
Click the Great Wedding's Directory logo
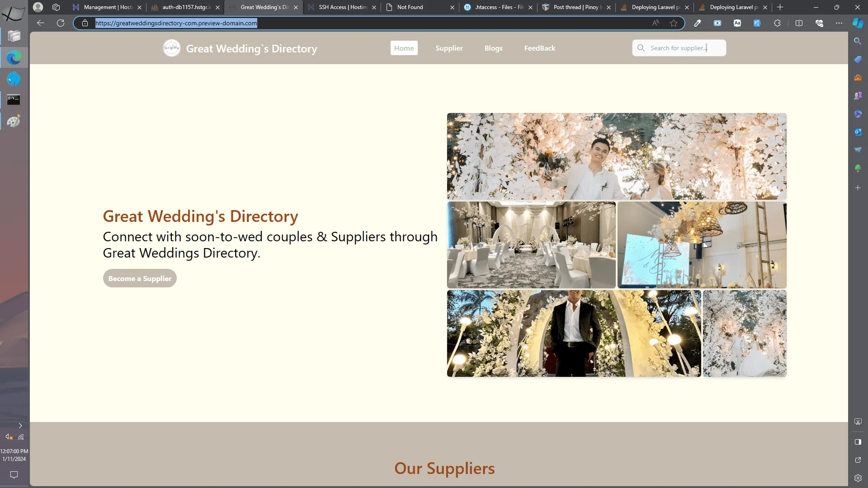[172, 48]
